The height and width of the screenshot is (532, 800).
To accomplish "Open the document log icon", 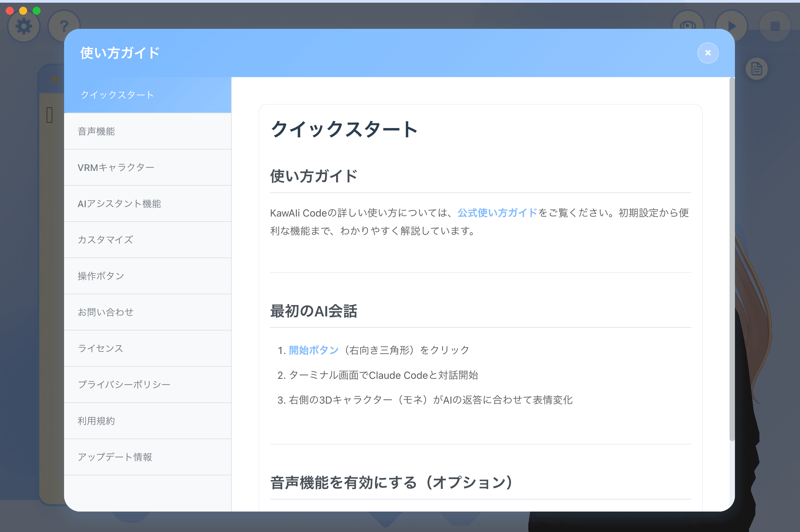I will pyautogui.click(x=756, y=68).
